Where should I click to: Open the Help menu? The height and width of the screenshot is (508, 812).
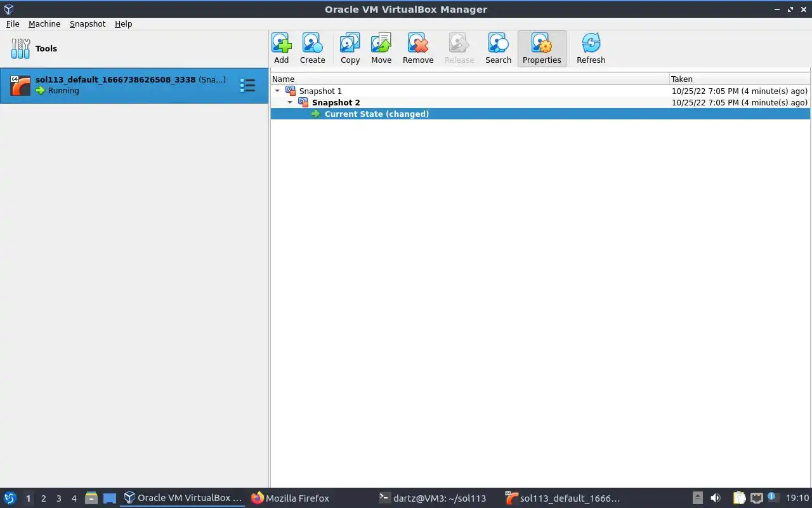pos(123,23)
